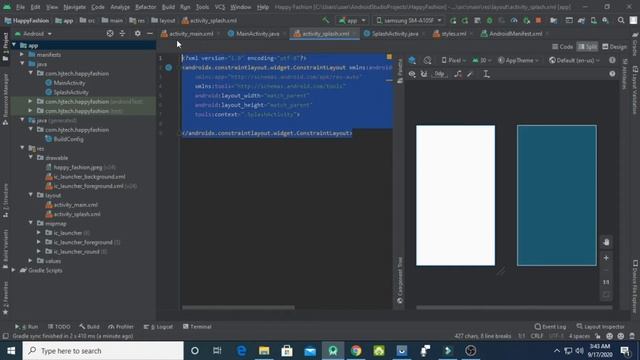The image size is (640, 360).
Task: Click the clear constraints icon
Action: (458, 74)
